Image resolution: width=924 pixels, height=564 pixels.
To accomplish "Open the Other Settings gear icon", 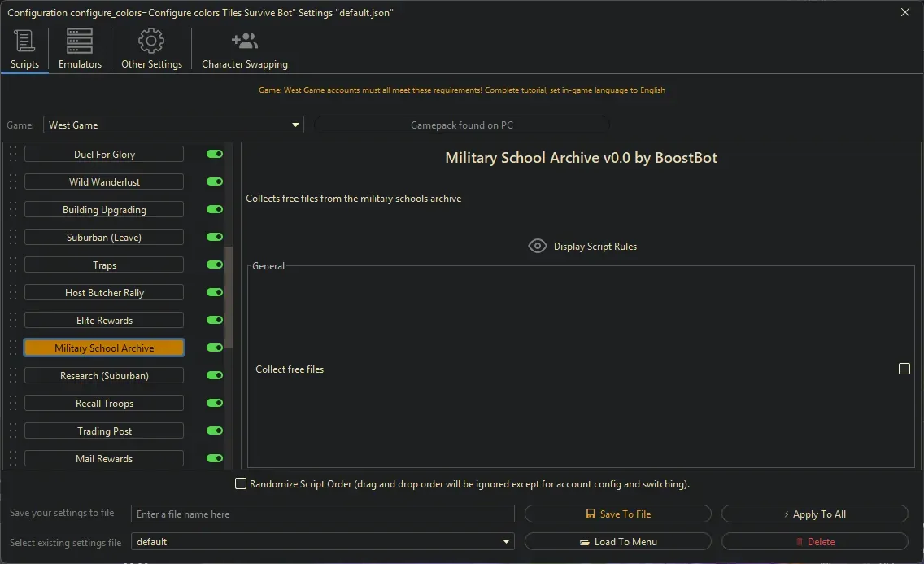I will (150, 39).
